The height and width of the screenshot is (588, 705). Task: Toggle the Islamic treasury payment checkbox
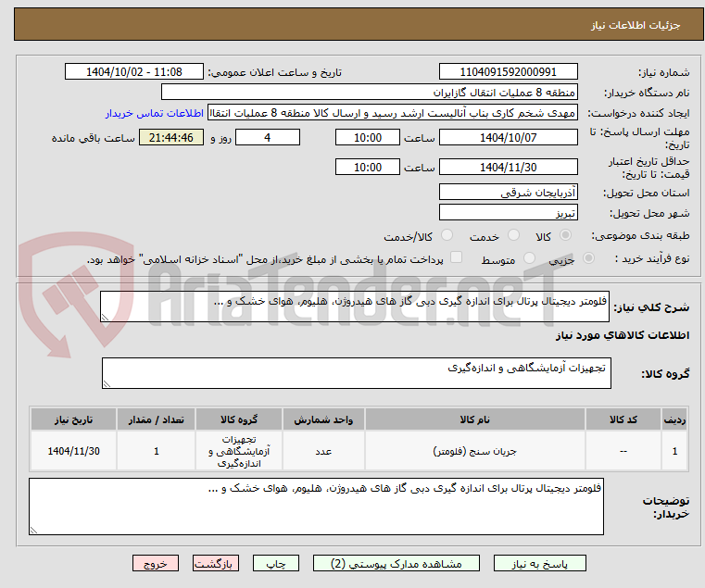tap(456, 257)
